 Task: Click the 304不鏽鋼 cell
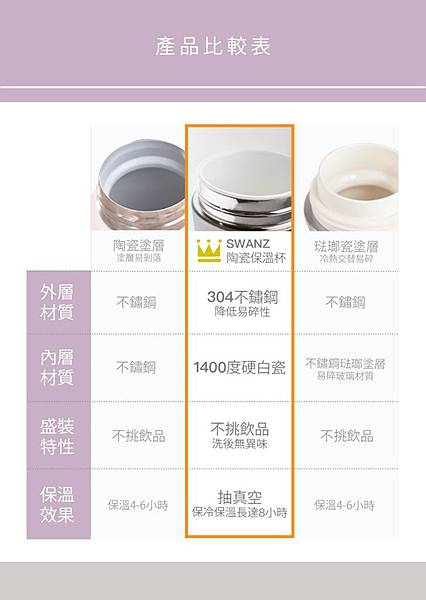tap(242, 303)
